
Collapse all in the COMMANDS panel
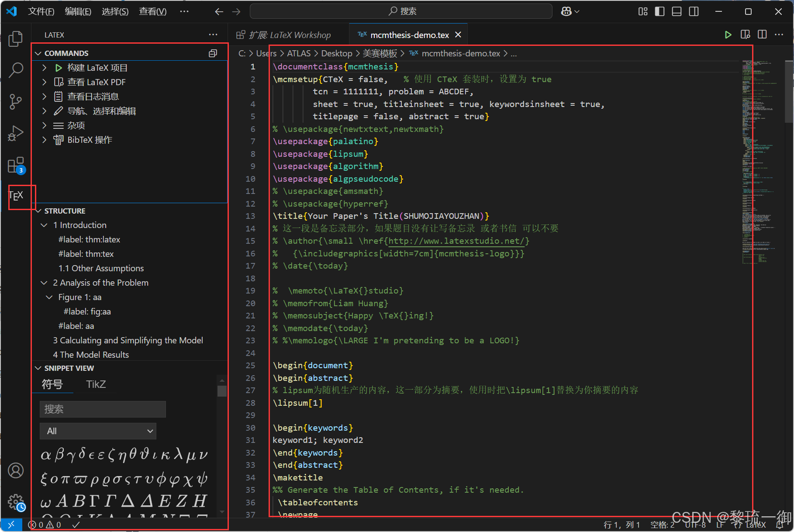tap(213, 53)
